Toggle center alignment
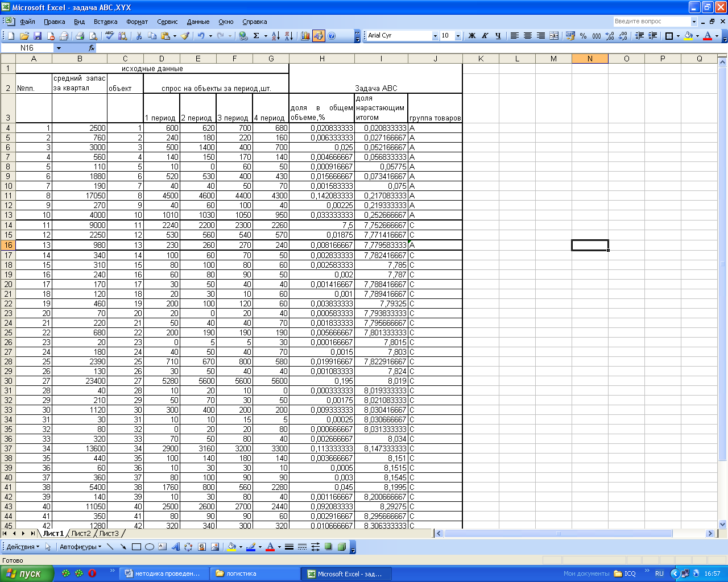This screenshot has width=728, height=582. click(527, 36)
